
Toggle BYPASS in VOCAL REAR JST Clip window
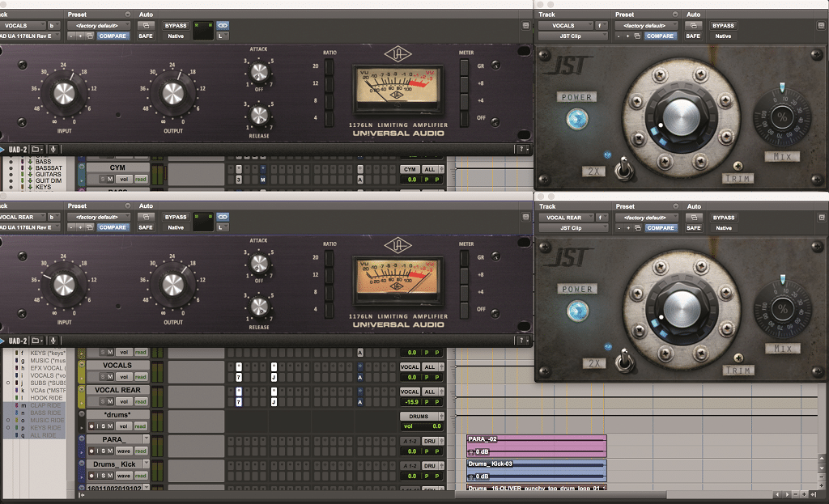pyautogui.click(x=724, y=217)
